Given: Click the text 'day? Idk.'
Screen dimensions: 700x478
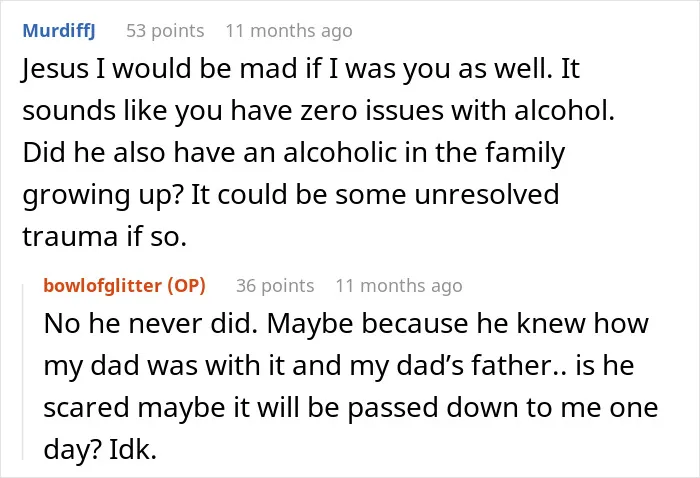Looking at the screenshot, I should coord(100,450).
